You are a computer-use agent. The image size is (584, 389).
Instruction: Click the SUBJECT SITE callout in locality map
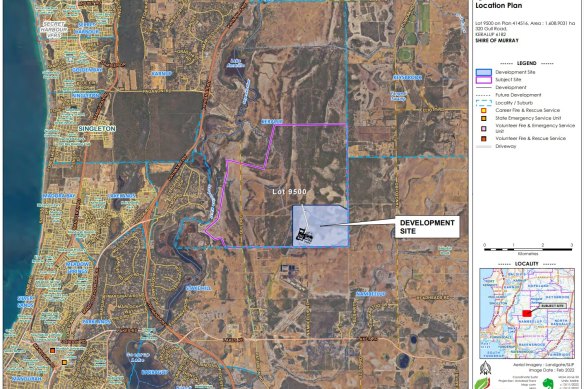[553, 306]
